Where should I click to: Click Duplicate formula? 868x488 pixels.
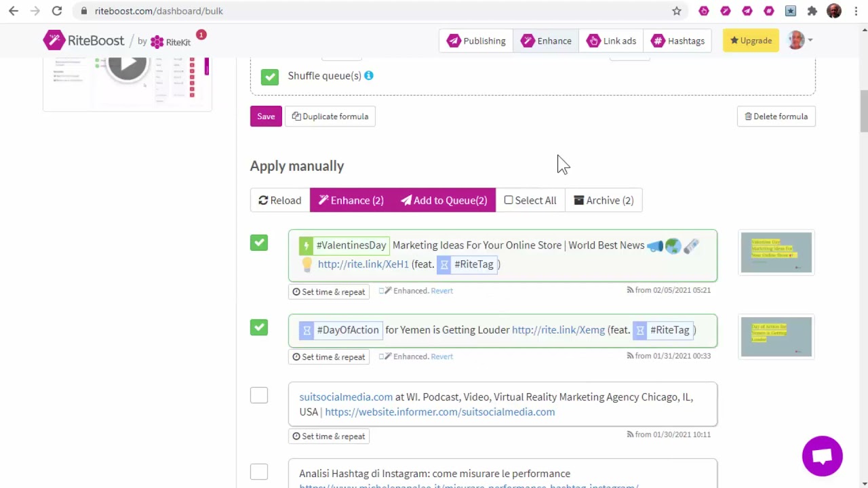pos(330,117)
